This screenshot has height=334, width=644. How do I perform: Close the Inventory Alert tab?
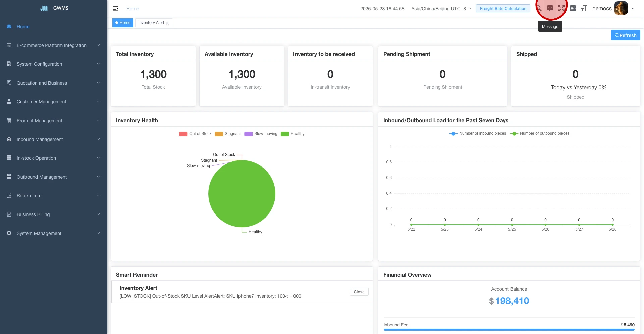click(x=167, y=23)
